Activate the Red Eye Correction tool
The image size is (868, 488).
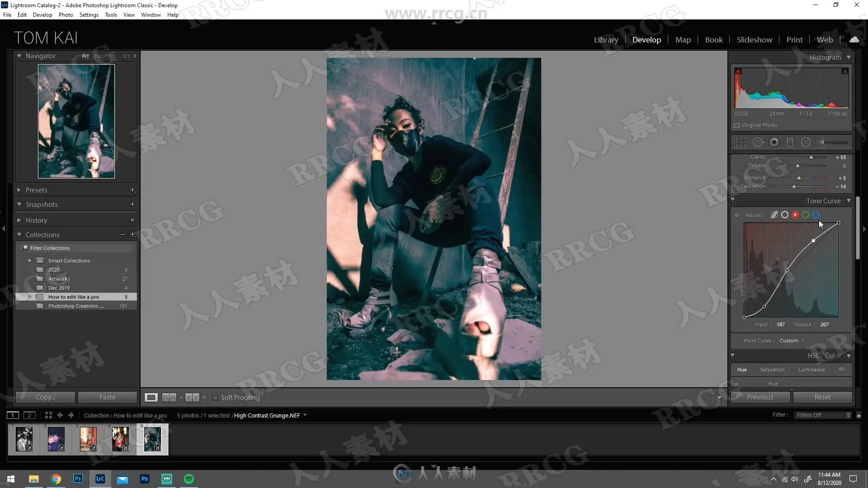click(x=774, y=142)
